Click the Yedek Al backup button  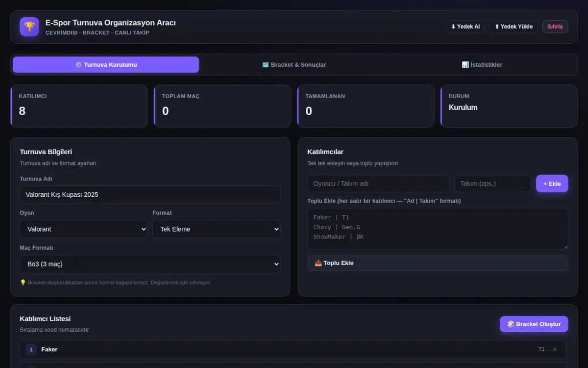pos(465,26)
